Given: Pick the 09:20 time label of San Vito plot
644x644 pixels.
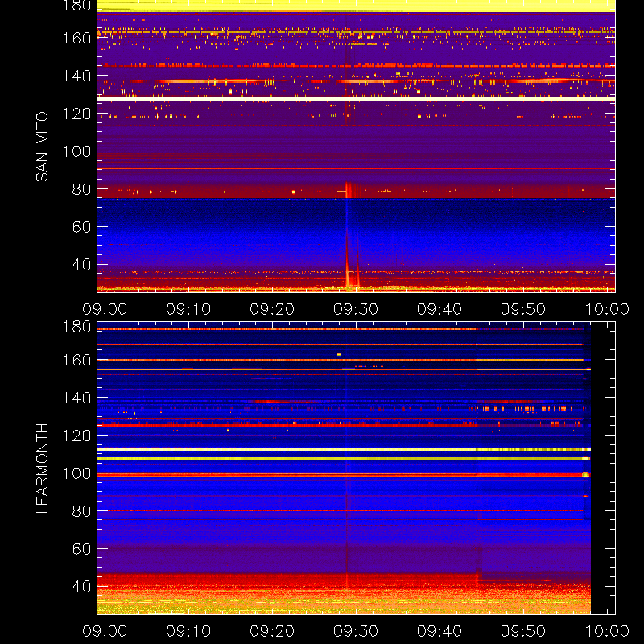Looking at the screenshot, I should [272, 309].
